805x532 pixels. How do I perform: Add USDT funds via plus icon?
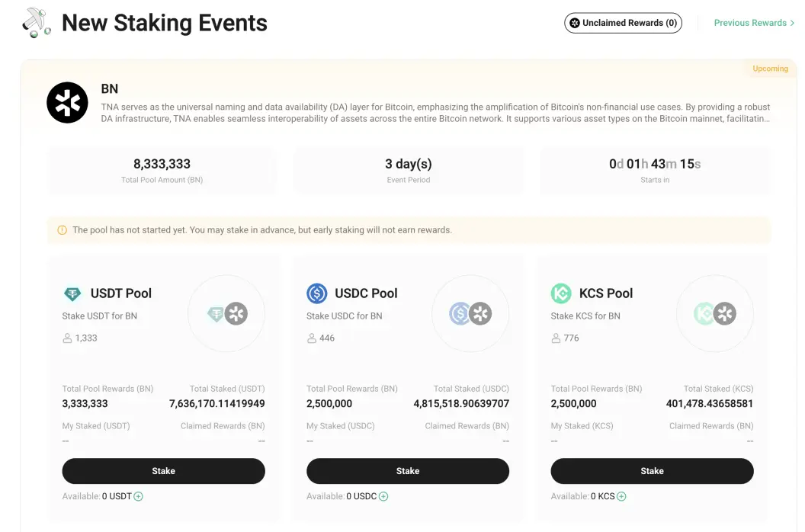[139, 497]
